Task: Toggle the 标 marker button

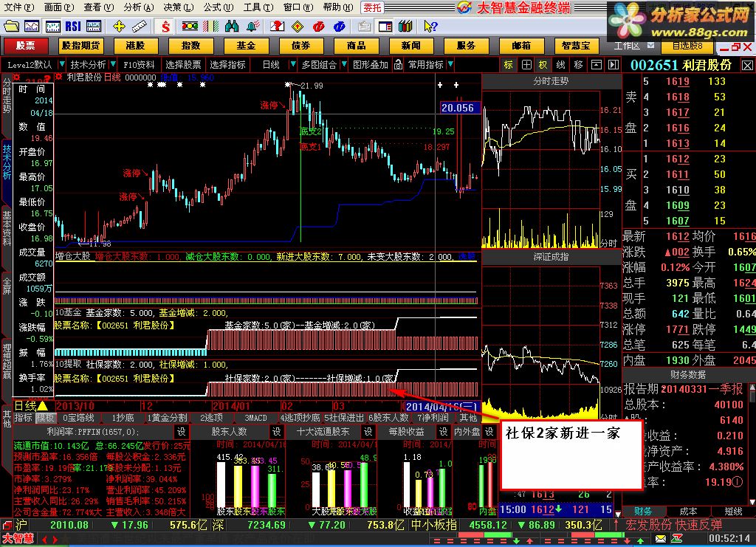Action: 509,64
